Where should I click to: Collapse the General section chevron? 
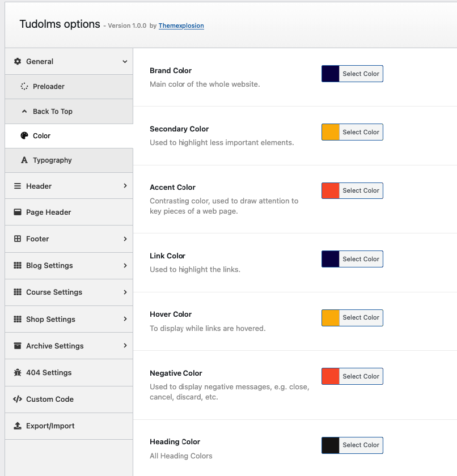click(x=125, y=61)
